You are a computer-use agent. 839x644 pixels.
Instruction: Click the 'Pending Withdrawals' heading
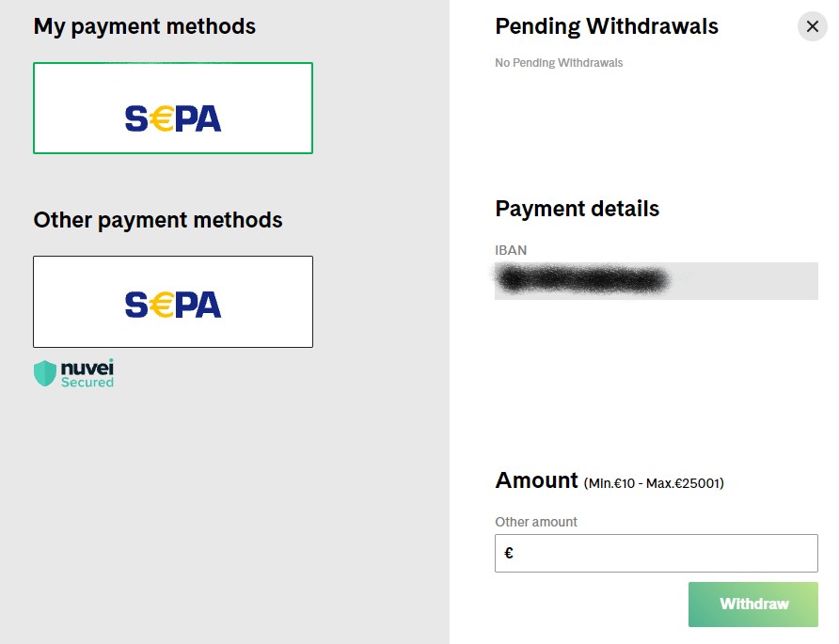(x=607, y=26)
